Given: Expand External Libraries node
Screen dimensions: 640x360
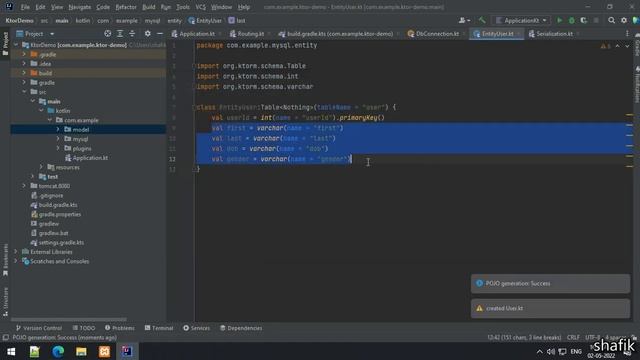Looking at the screenshot, I should [x=16, y=252].
